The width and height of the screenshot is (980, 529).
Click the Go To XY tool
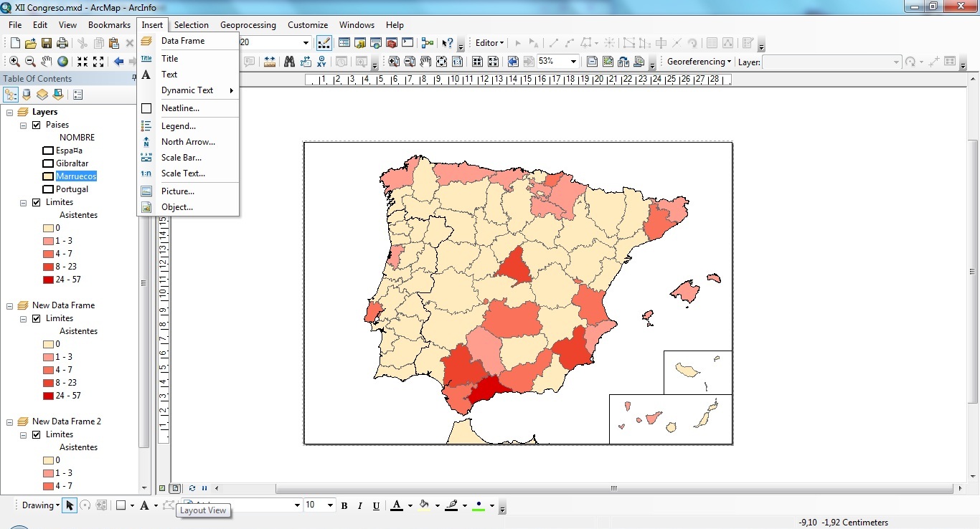tap(321, 61)
